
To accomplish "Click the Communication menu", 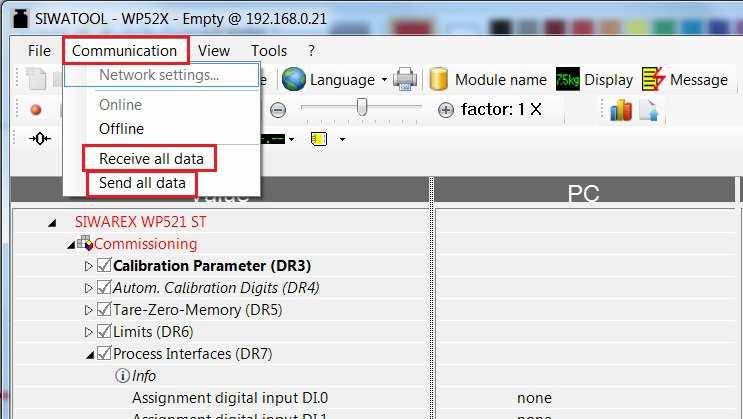I will click(x=125, y=50).
